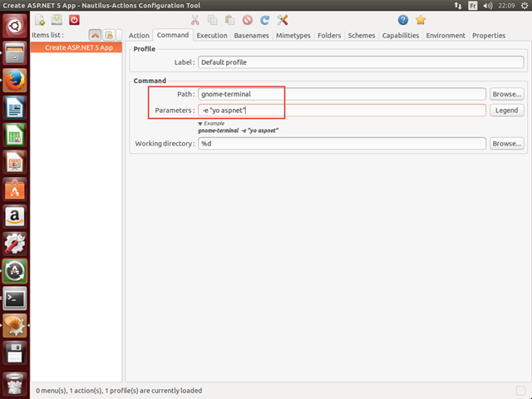Launch Firefox from the dock
Viewport: 532px width, 399px height.
[15, 81]
